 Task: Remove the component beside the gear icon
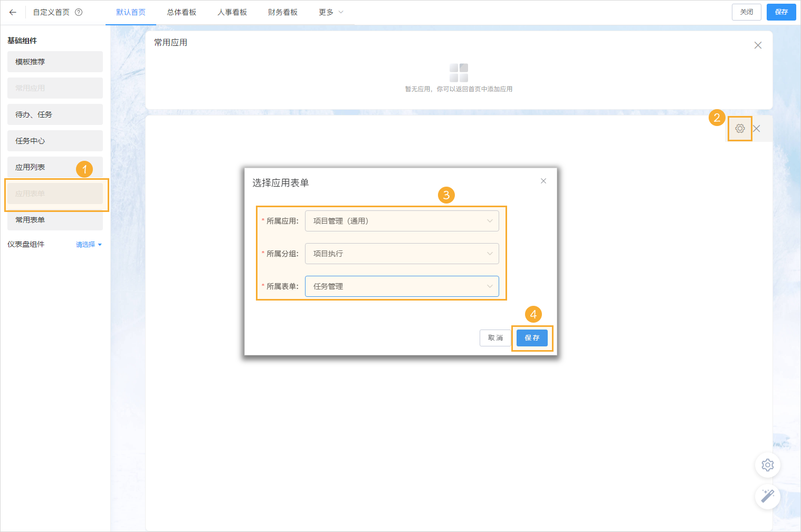click(x=757, y=128)
